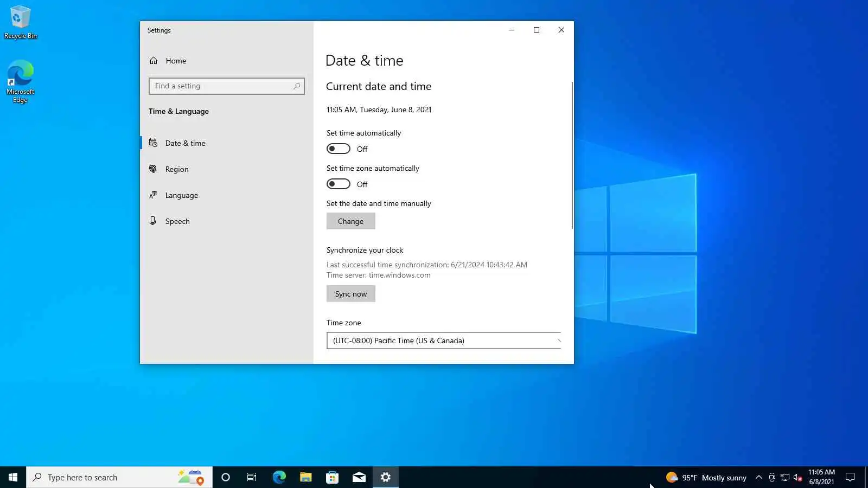
Task: Open Task View on the taskbar
Action: tap(252, 477)
